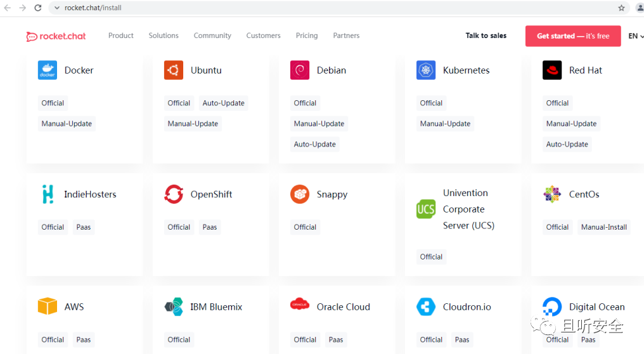The image size is (644, 354).
Task: Open the Kubernetes install title
Action: tap(466, 70)
